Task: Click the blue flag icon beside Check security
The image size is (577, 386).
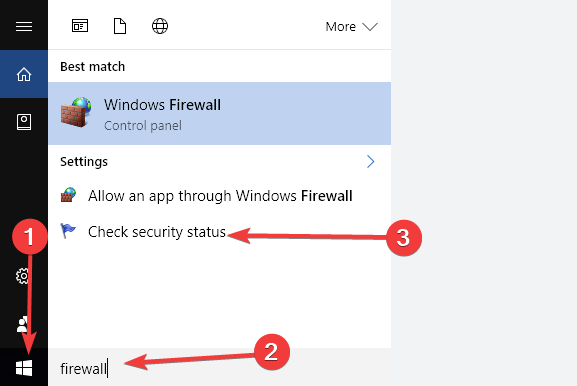Action: click(68, 231)
